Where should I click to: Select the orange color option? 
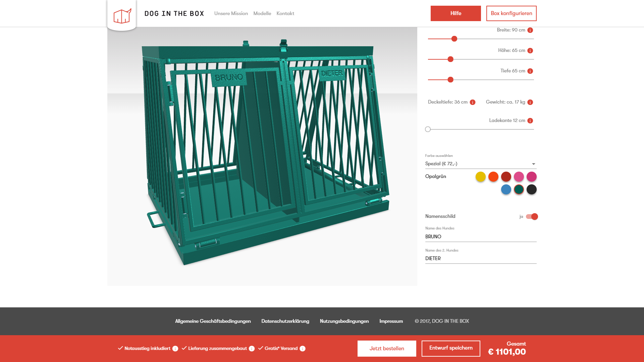pyautogui.click(x=493, y=176)
